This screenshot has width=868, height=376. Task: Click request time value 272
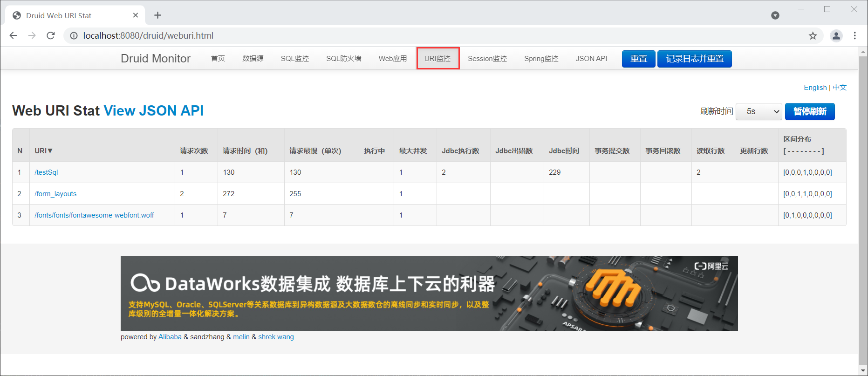[x=229, y=194]
